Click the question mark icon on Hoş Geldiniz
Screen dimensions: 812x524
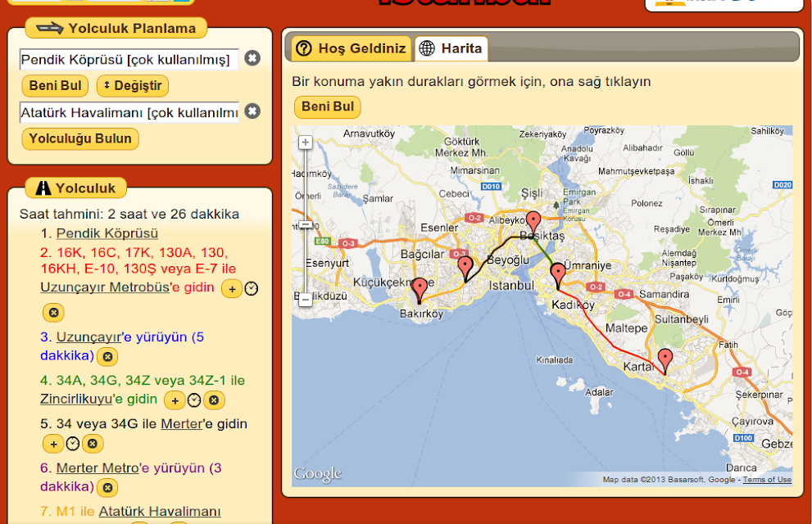tap(304, 48)
